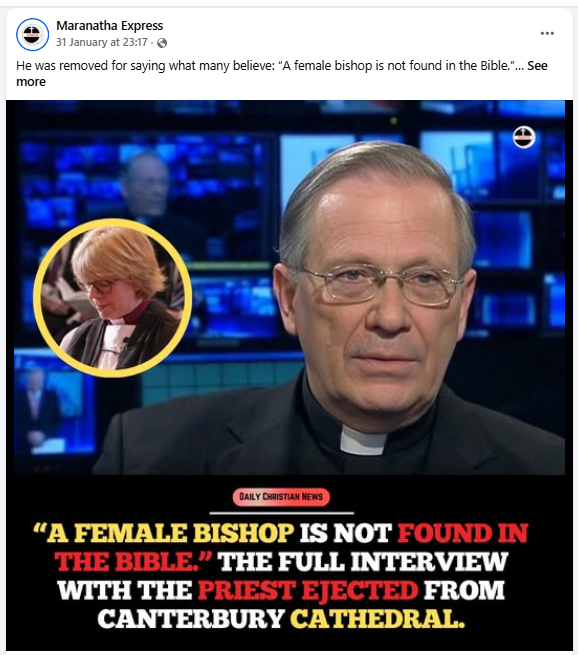
Task: Open the three-dot post options menu
Action: [x=547, y=33]
